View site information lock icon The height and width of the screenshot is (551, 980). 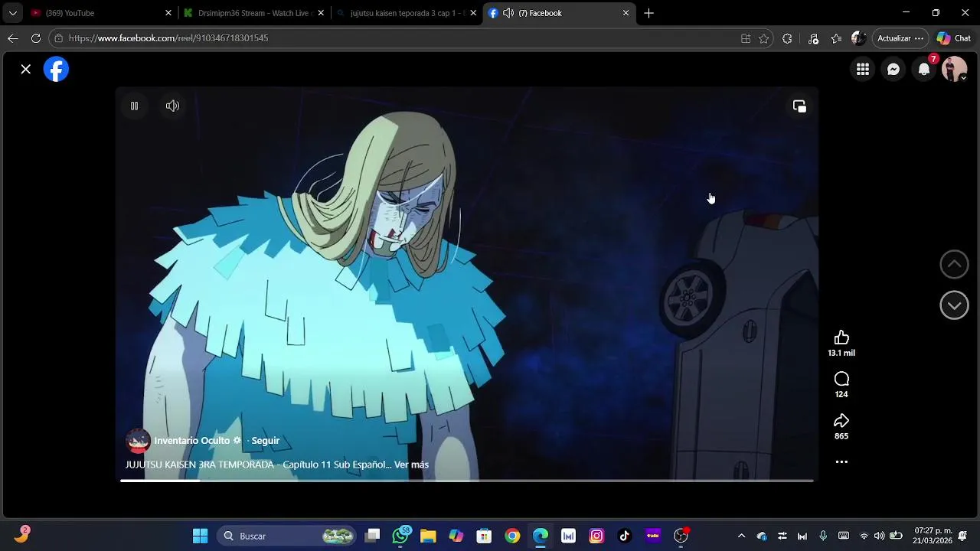(x=58, y=38)
